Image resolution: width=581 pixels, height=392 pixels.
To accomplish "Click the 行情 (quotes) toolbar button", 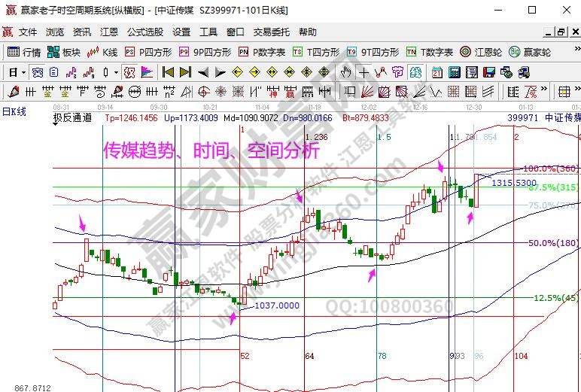I will pyautogui.click(x=23, y=52).
